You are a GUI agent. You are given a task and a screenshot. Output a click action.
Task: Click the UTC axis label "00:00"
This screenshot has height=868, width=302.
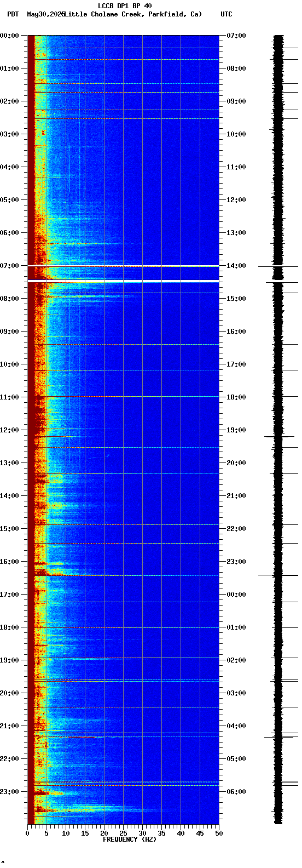(236, 595)
